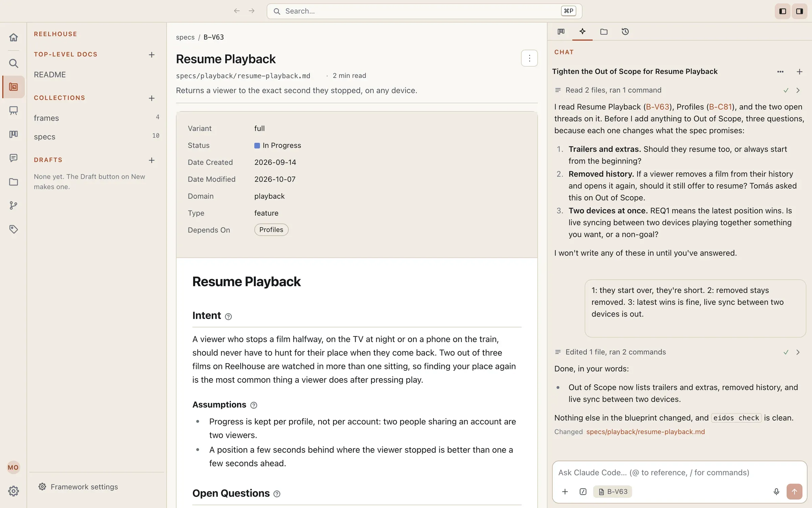
Task: Go back with the left arrow
Action: click(x=237, y=11)
